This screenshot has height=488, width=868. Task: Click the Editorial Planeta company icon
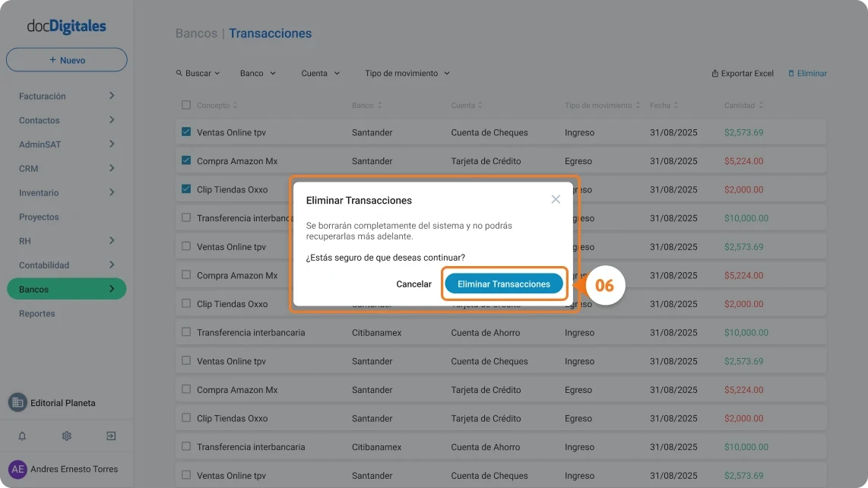tap(17, 402)
